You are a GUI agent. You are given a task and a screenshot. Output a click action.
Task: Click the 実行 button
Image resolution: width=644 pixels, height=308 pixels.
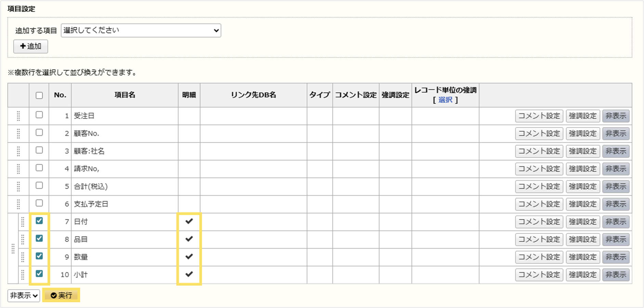click(x=62, y=295)
